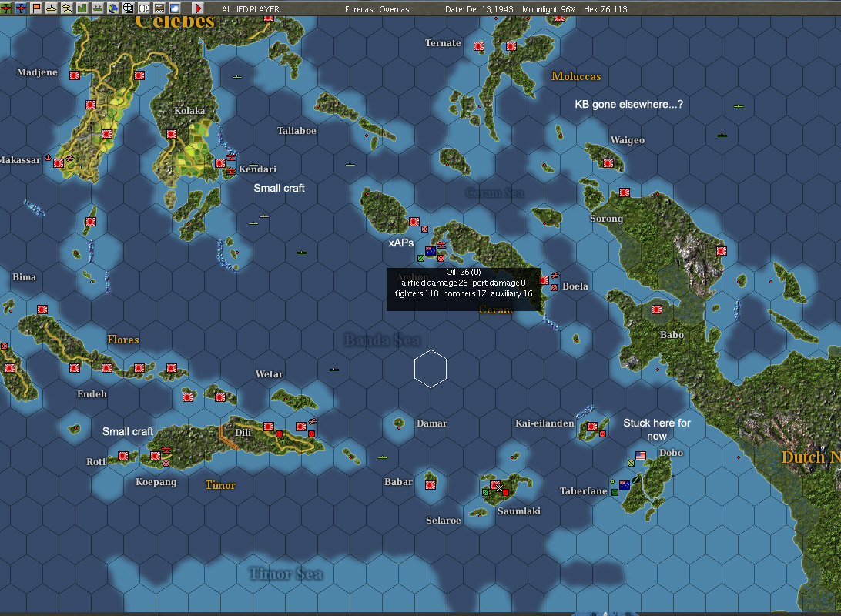
Task: Click the ship marker east of Wetar
Action: click(334, 370)
